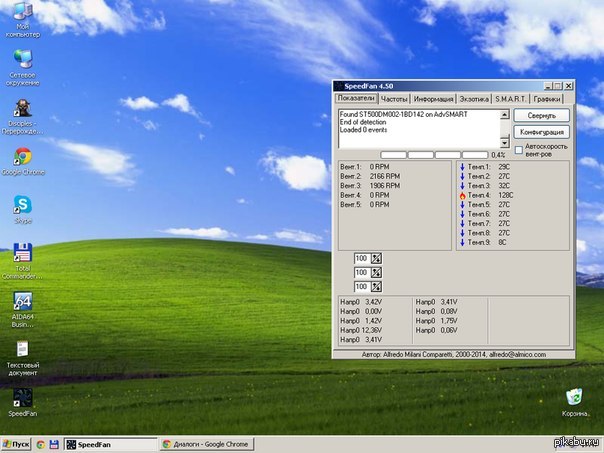Click Chrome quick launch icon in taskbar
This screenshot has width=604, height=453.
click(41, 445)
